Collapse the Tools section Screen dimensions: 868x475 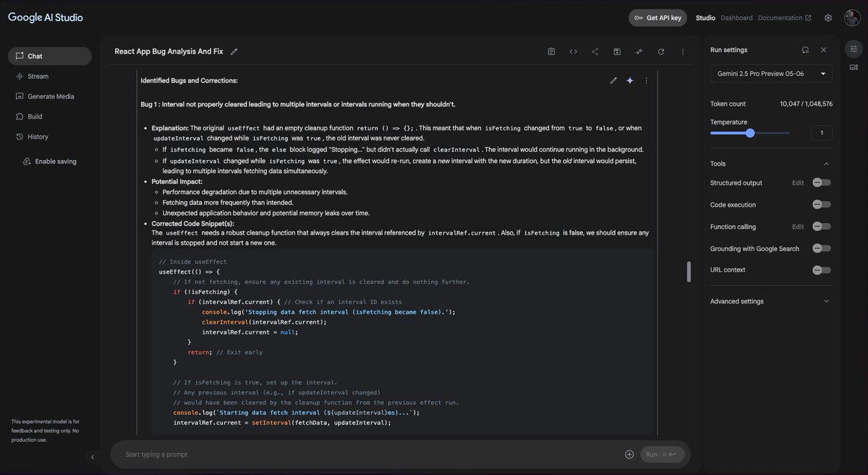(825, 162)
